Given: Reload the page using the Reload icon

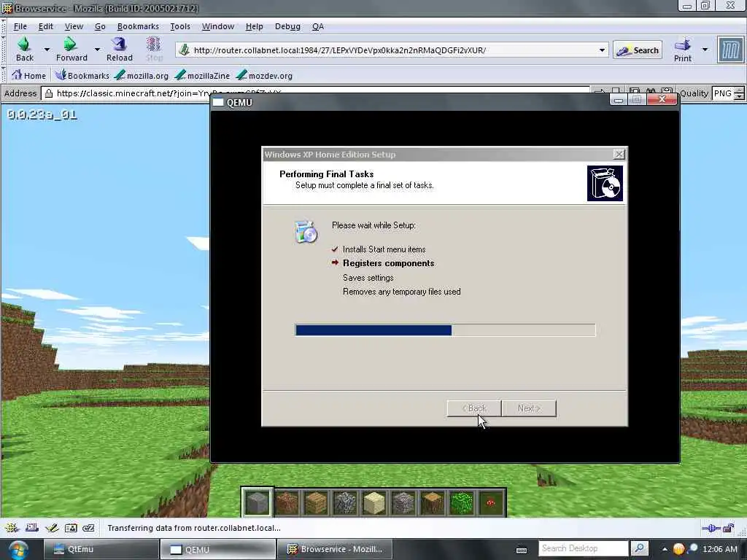Looking at the screenshot, I should coord(119,44).
